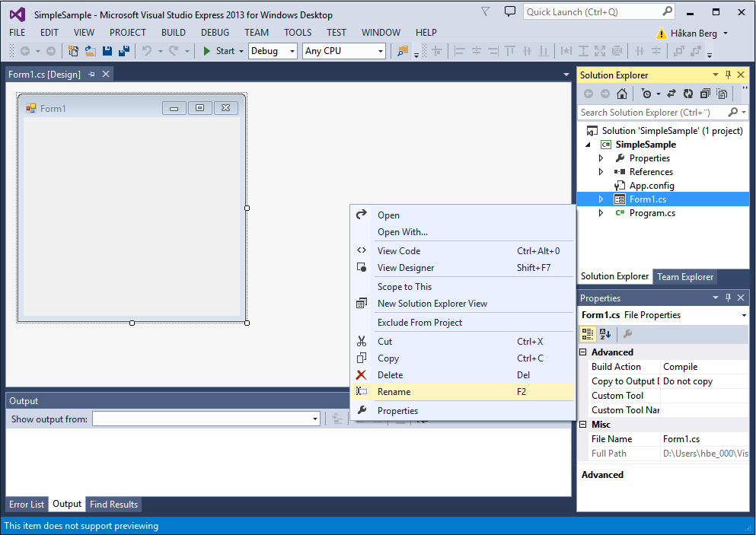Collapse the Advanced properties category
756x535 pixels.
click(583, 352)
